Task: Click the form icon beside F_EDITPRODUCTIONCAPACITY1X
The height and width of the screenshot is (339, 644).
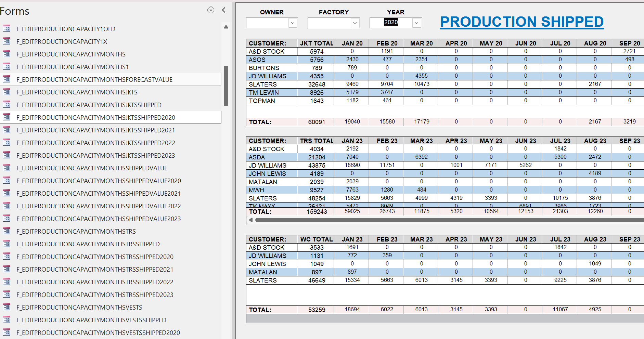Action: (7, 41)
